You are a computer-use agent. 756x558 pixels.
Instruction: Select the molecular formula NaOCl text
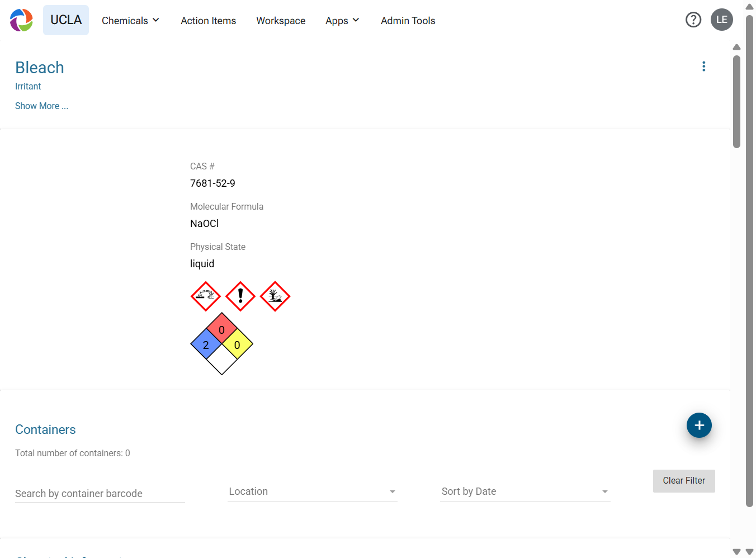point(204,224)
